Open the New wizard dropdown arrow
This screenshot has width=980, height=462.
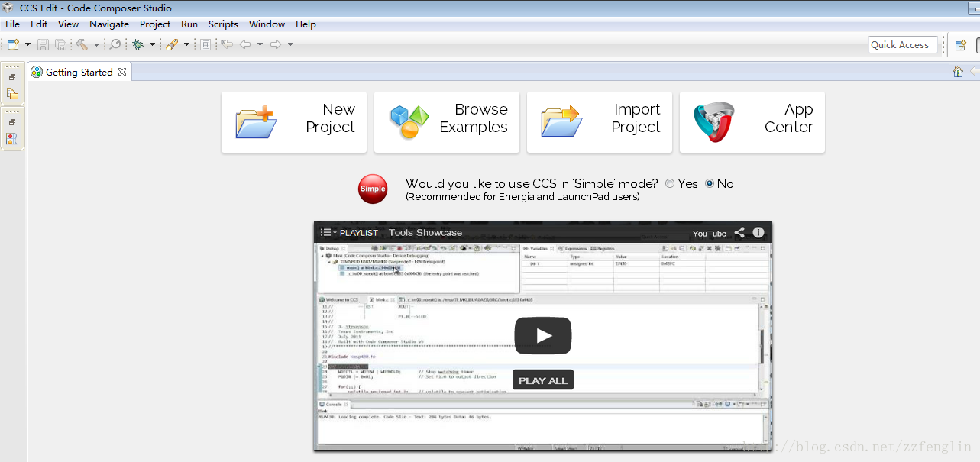point(27,45)
